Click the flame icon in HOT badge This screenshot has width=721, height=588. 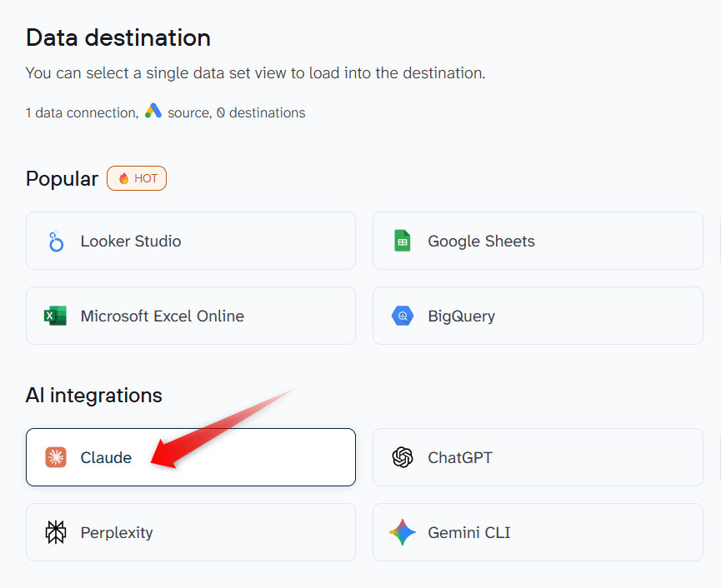coord(124,178)
